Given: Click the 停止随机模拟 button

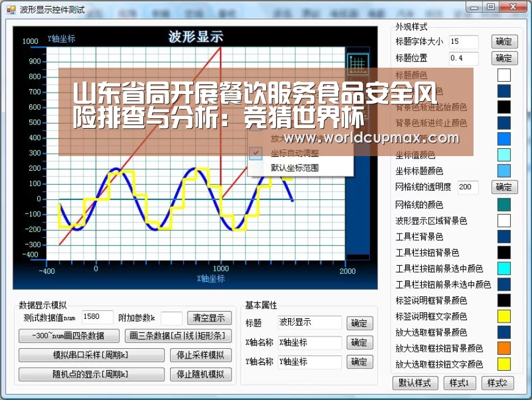Looking at the screenshot, I should [201, 374].
